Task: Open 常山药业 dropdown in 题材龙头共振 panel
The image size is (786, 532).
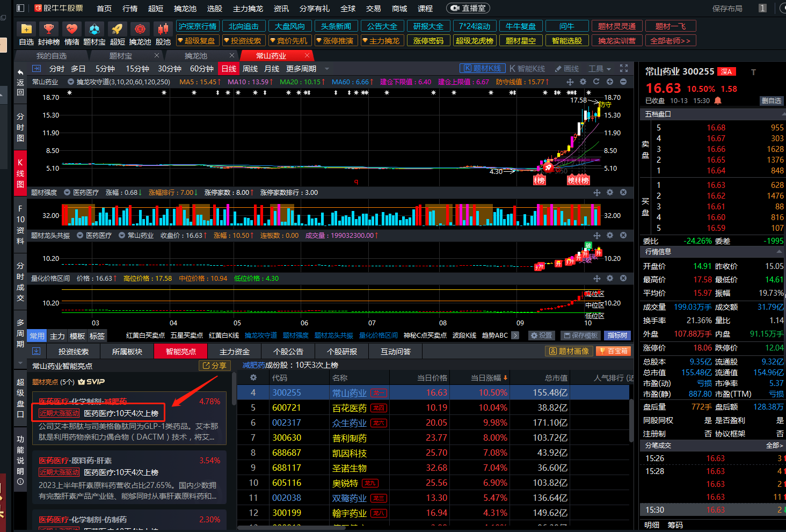Action: [x=122, y=235]
